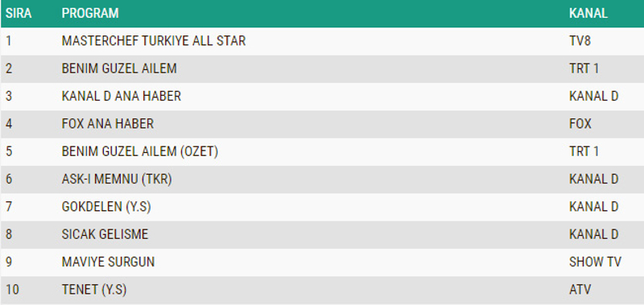Screen dimensions: 644x305
Task: Click TV8 channel in first row
Action: point(580,40)
